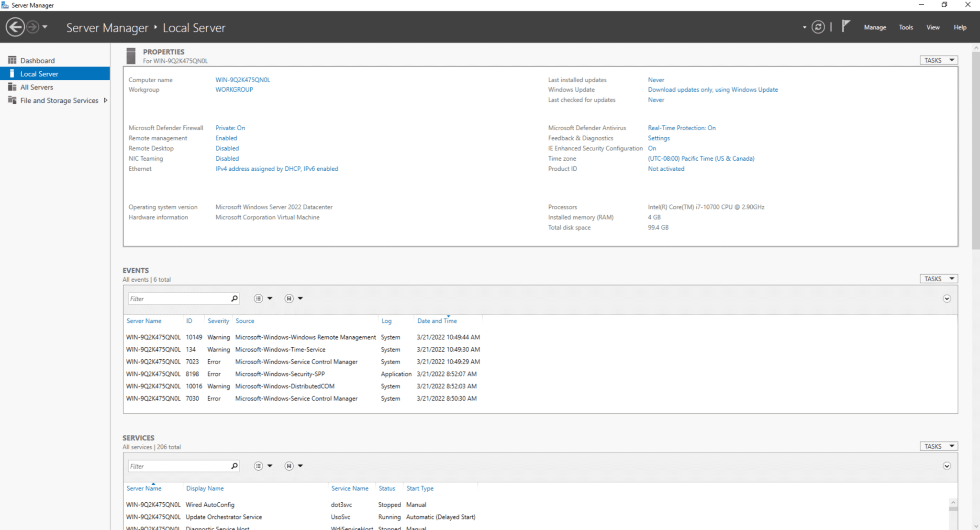The height and width of the screenshot is (530, 980).
Task: Expand File and Storage Services arrow
Action: click(105, 100)
